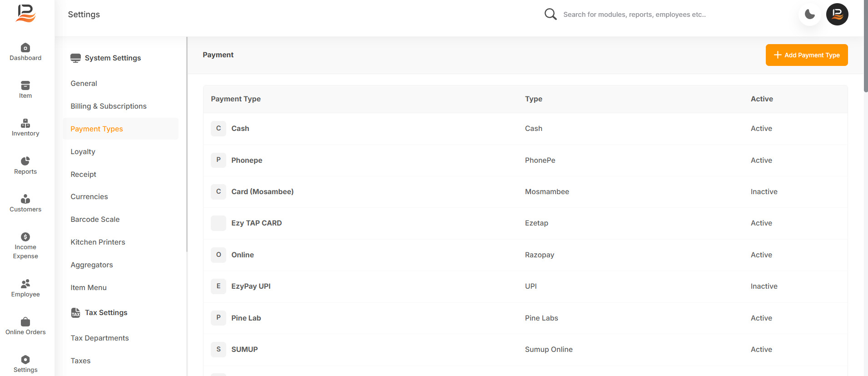Click the company logo at top left
Viewport: 868px width, 376px height.
click(x=25, y=14)
